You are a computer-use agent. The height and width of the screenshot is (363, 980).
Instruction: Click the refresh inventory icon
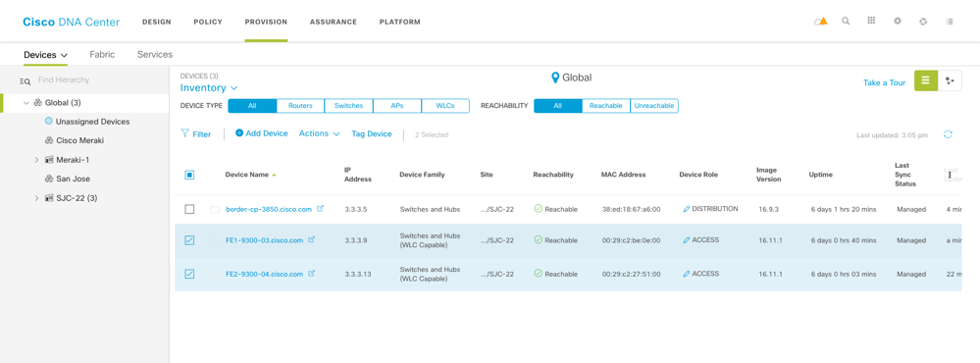coord(949,134)
